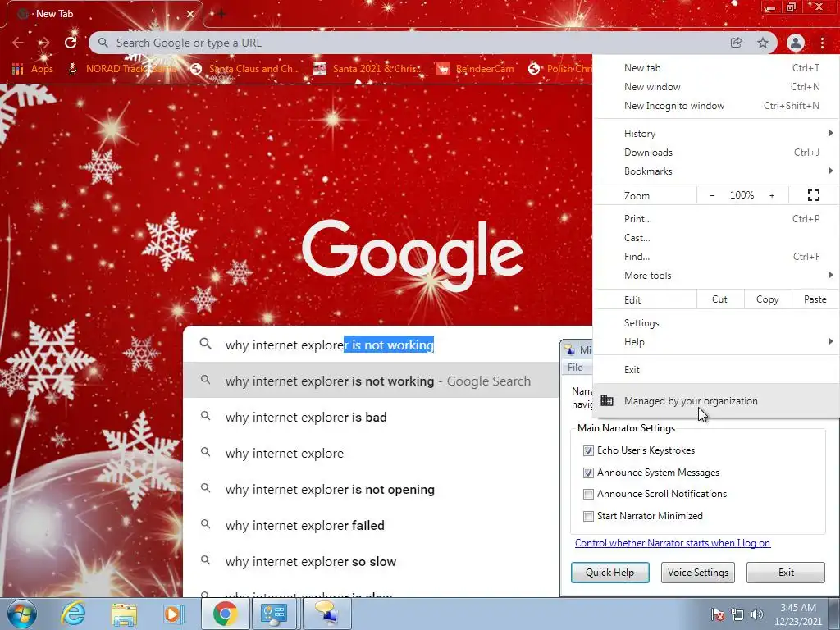The width and height of the screenshot is (840, 630).
Task: Select Cast... in the Chrome menu
Action: click(x=716, y=238)
